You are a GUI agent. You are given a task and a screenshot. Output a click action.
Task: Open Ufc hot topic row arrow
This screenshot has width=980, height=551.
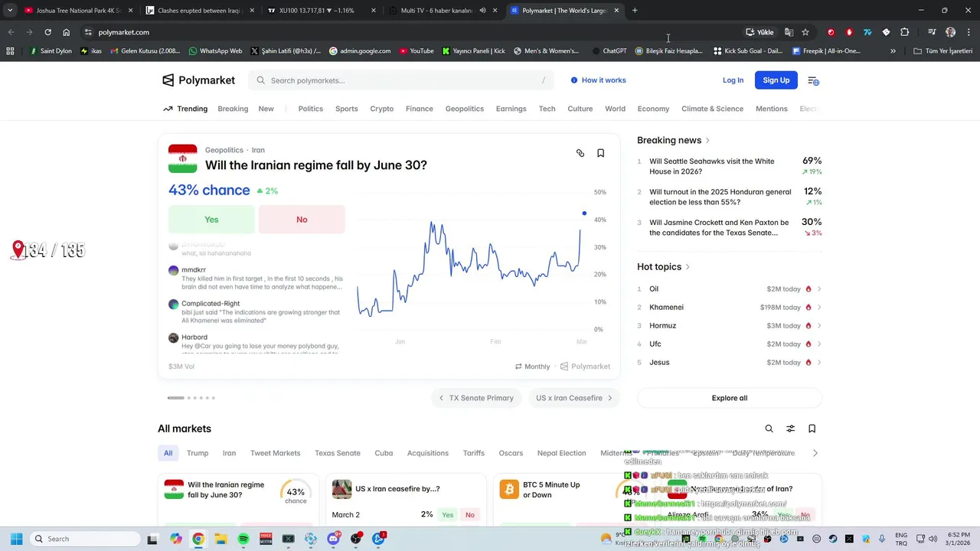(819, 344)
